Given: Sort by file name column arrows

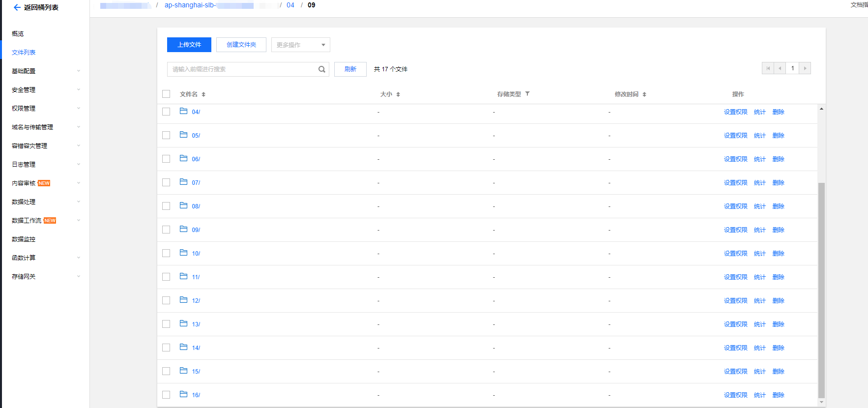Looking at the screenshot, I should click(x=203, y=94).
